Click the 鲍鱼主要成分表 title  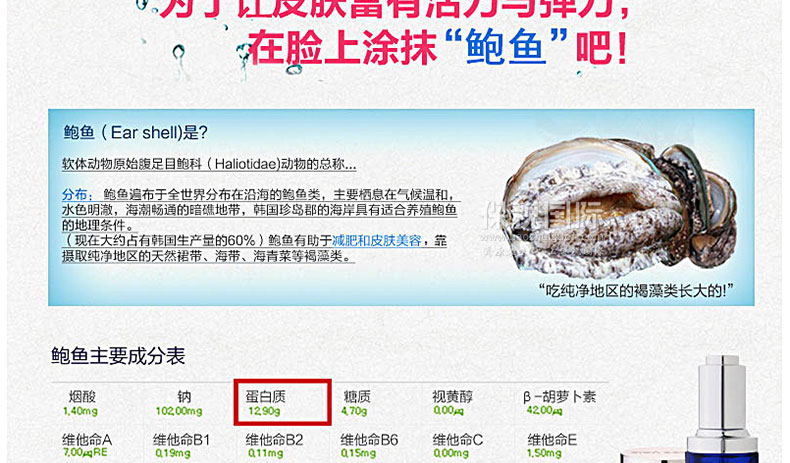click(118, 356)
